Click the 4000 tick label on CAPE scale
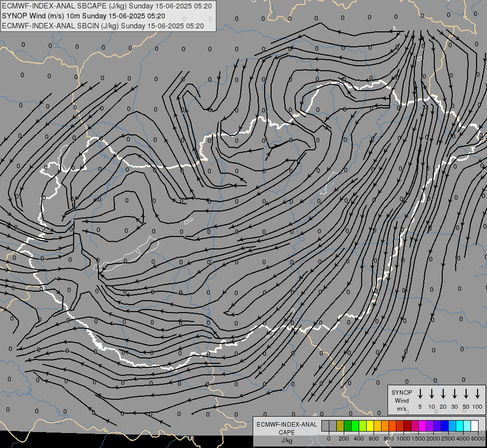The image size is (487, 448). (463, 439)
